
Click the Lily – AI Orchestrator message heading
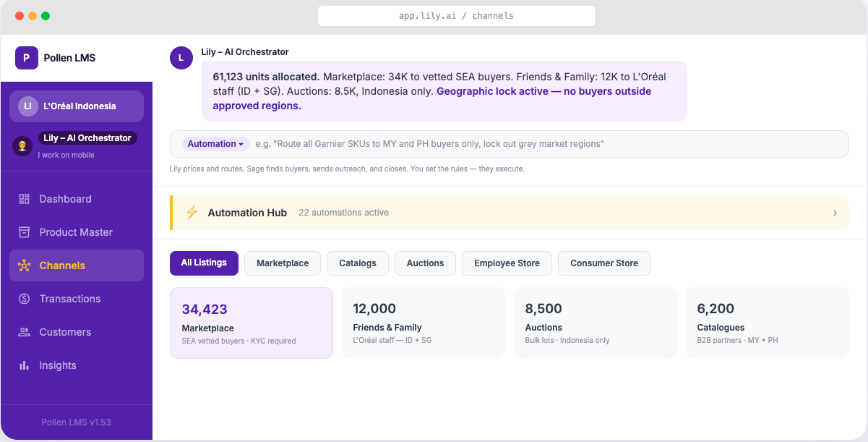coord(245,52)
